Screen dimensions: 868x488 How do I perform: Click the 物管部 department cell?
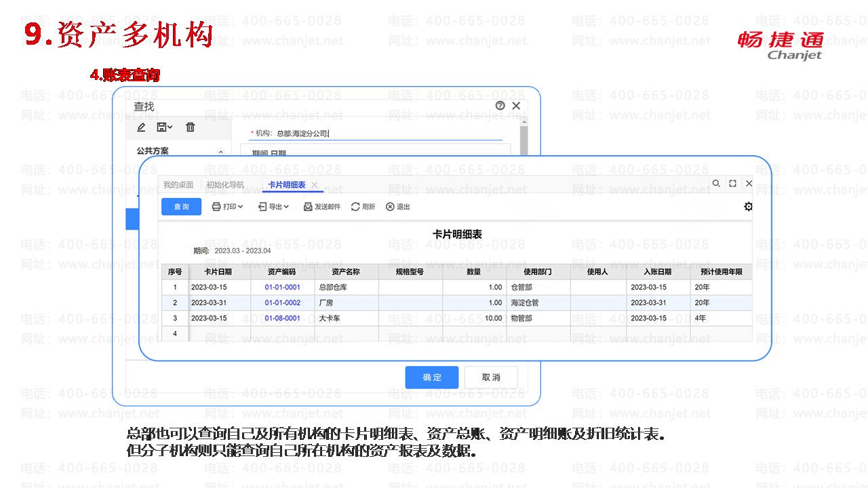pyautogui.click(x=538, y=319)
